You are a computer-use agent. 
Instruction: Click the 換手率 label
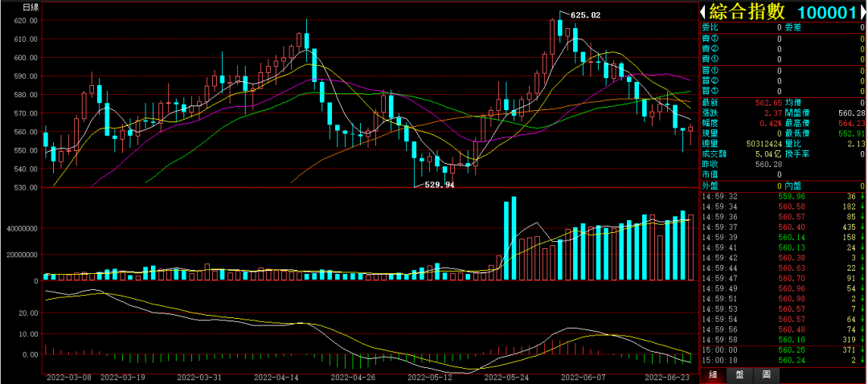[796, 154]
